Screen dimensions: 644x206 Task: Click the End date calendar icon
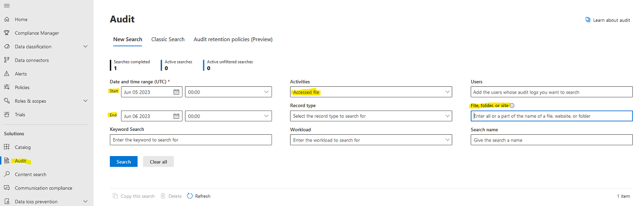click(x=176, y=116)
